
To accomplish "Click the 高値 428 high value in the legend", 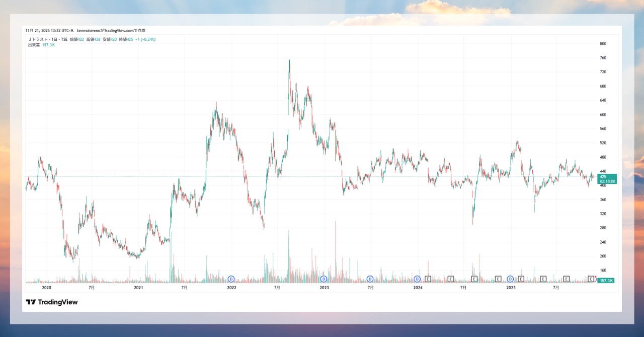I will (93, 39).
